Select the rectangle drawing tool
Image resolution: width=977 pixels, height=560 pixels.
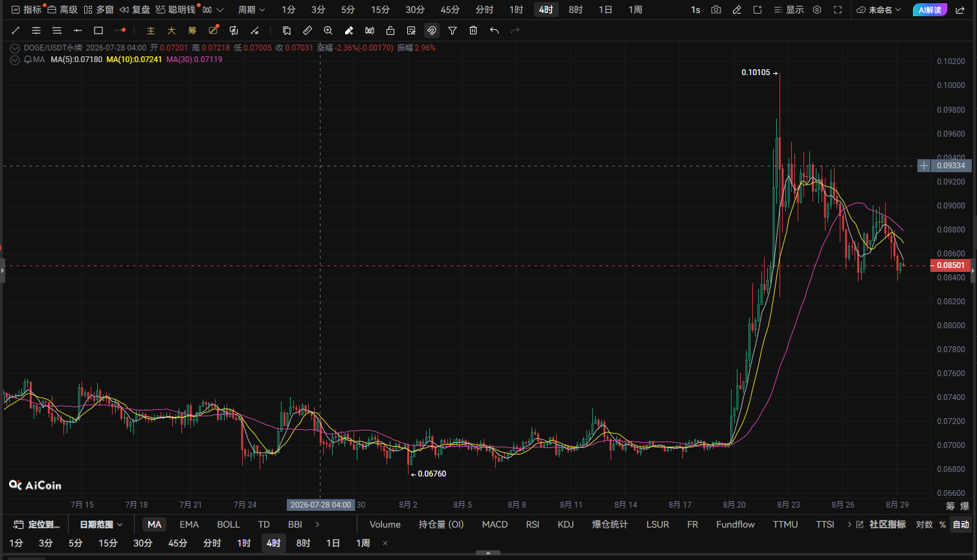pyautogui.click(x=98, y=30)
